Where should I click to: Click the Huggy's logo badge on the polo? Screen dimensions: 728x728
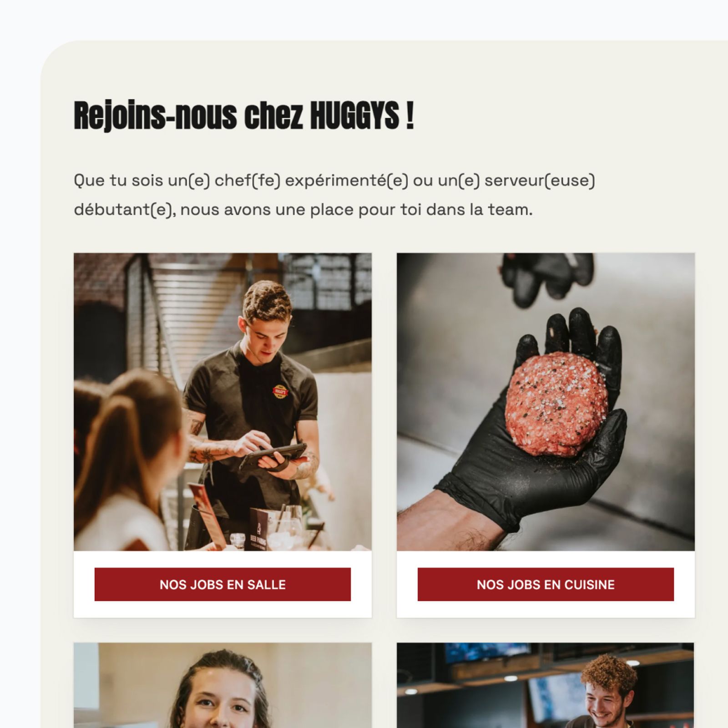coord(280,391)
